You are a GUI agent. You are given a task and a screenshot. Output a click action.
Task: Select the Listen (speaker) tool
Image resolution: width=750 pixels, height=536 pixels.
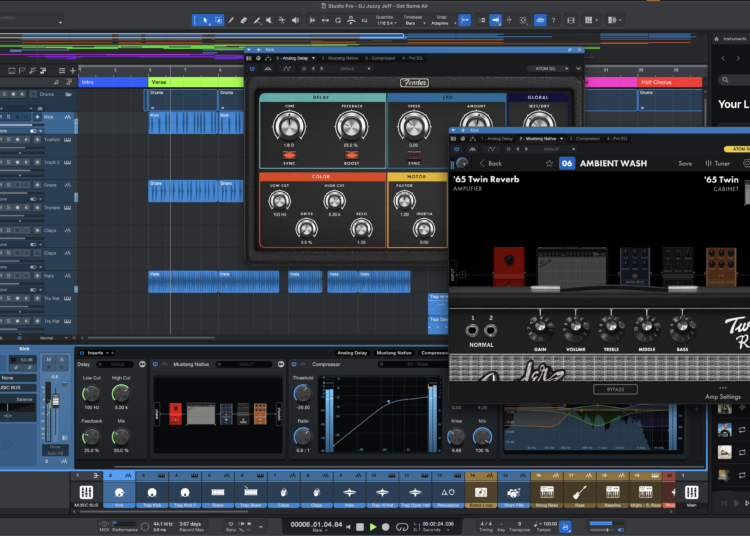pos(295,20)
